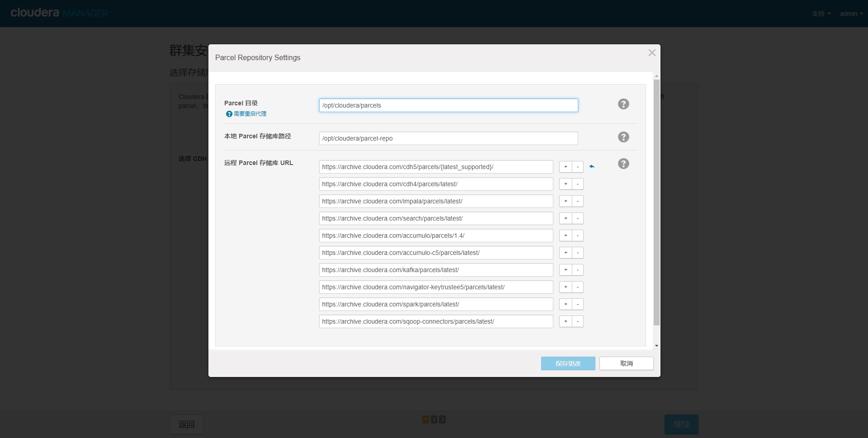Image resolution: width=868 pixels, height=438 pixels.
Task: Focus the Parcel 目录 path field
Action: [448, 105]
